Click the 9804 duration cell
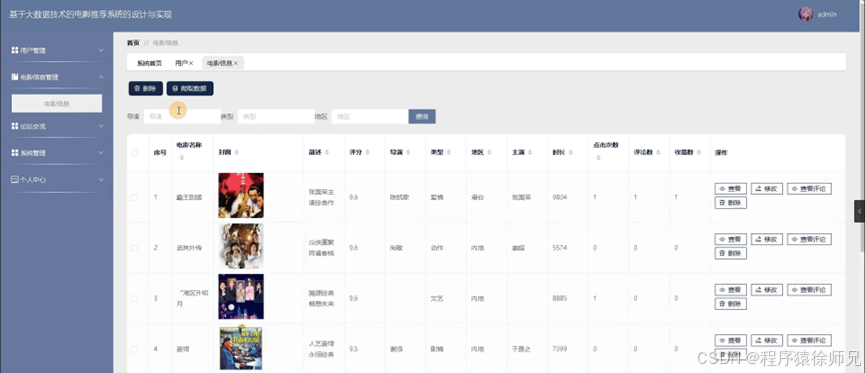865x373 pixels. (x=560, y=197)
